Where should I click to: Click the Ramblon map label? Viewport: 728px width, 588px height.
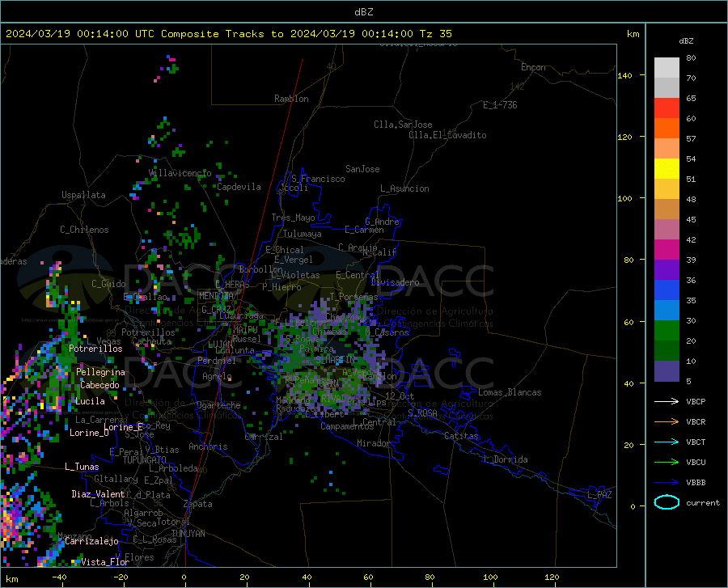[291, 99]
